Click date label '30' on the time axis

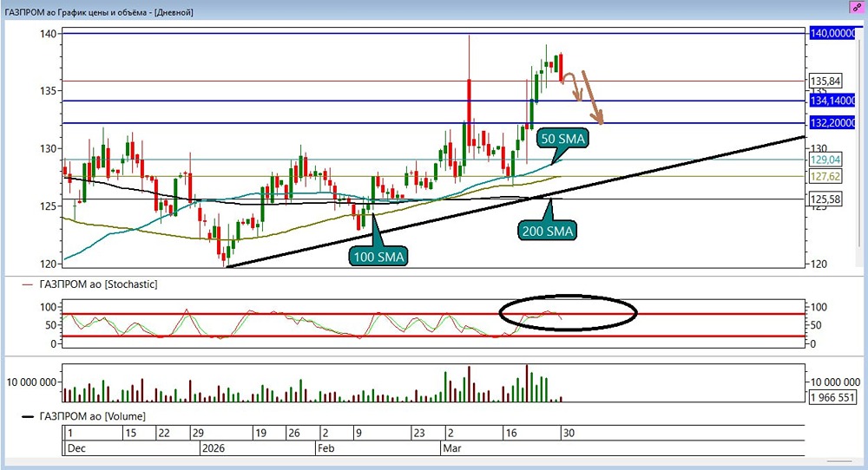click(569, 433)
